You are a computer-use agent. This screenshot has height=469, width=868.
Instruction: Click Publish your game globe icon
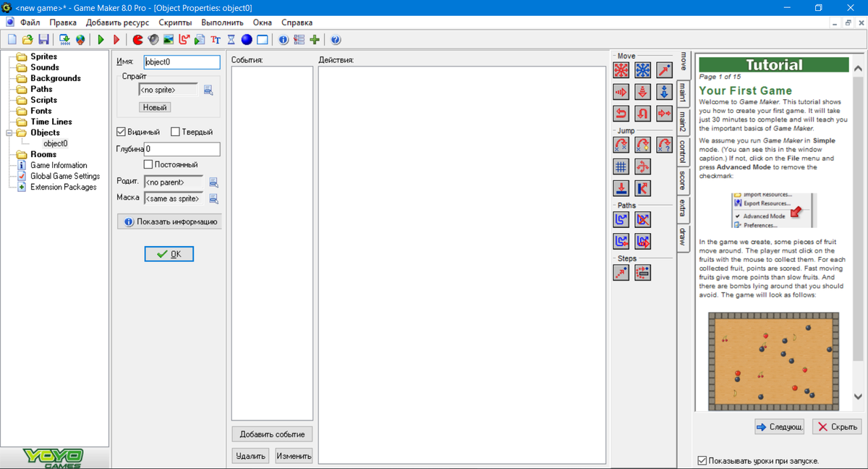[80, 39]
